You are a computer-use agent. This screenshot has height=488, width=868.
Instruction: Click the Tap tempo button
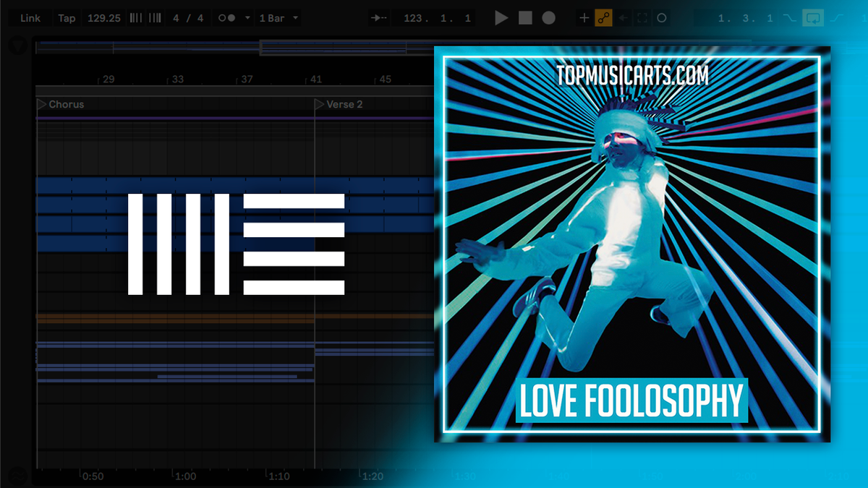67,17
